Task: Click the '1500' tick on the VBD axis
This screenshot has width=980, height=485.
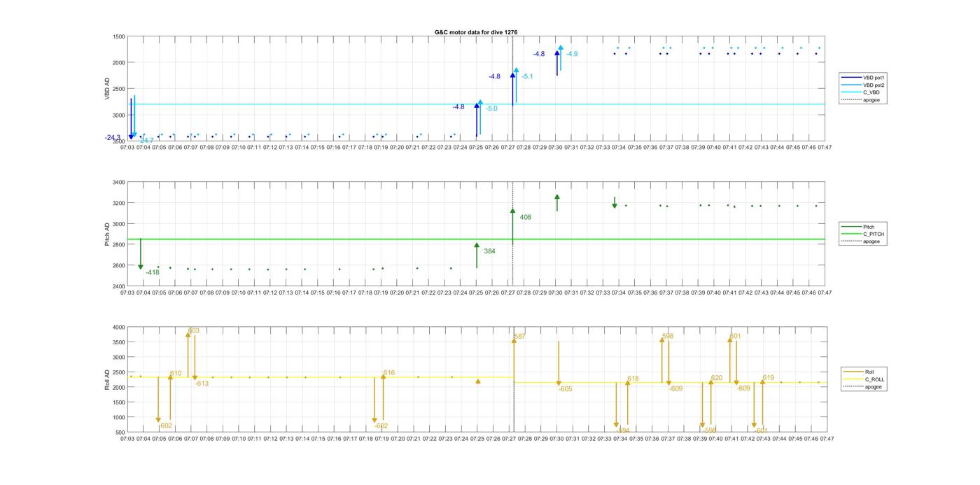Action: coord(118,36)
